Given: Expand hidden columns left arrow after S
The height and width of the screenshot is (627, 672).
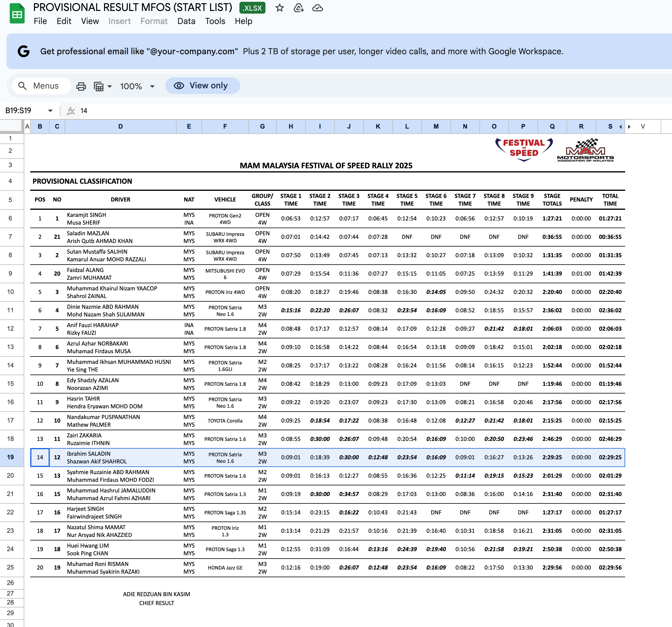Looking at the screenshot, I should 620,127.
